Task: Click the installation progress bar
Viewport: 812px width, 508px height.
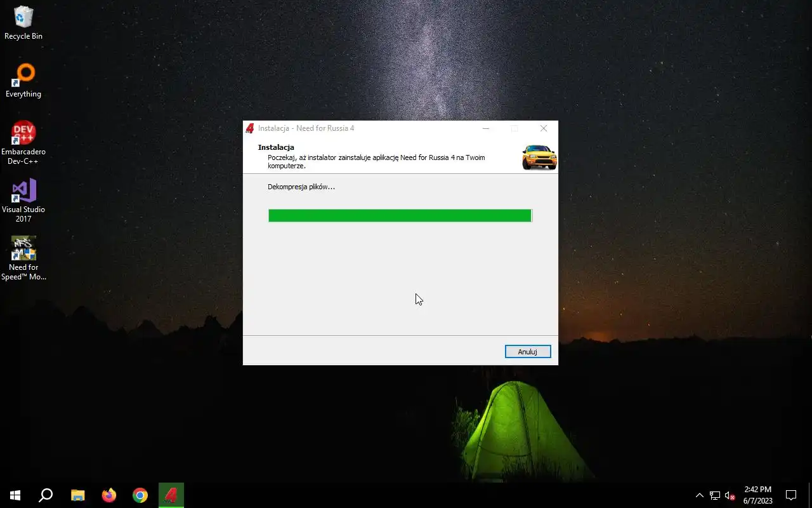Action: (x=400, y=216)
